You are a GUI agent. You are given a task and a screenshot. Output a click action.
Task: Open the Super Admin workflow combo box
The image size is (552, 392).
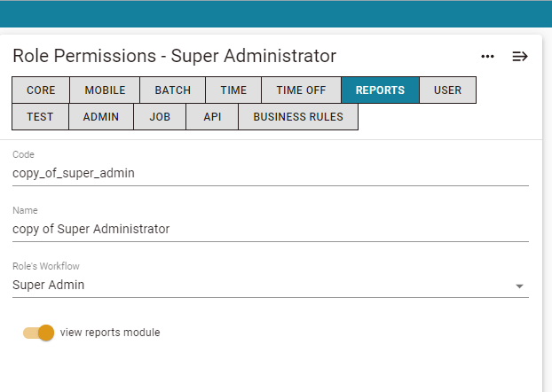(x=271, y=285)
